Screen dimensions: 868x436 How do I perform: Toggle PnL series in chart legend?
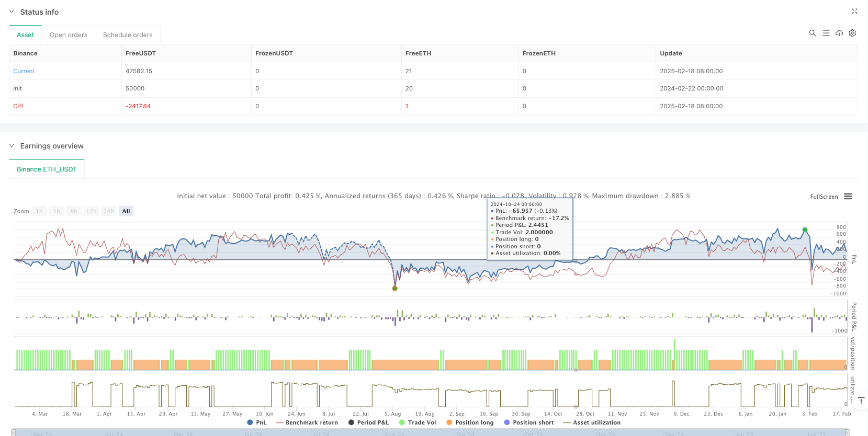(x=256, y=422)
